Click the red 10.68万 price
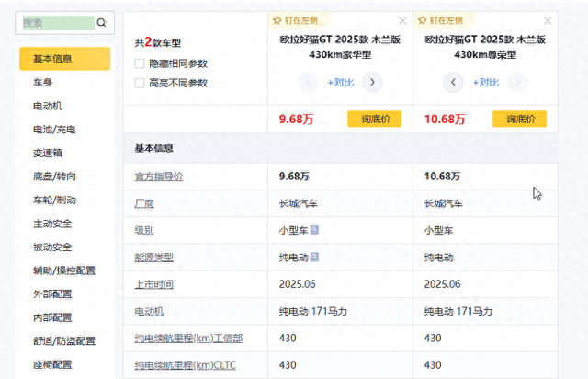The height and width of the screenshot is (379, 588). point(445,120)
